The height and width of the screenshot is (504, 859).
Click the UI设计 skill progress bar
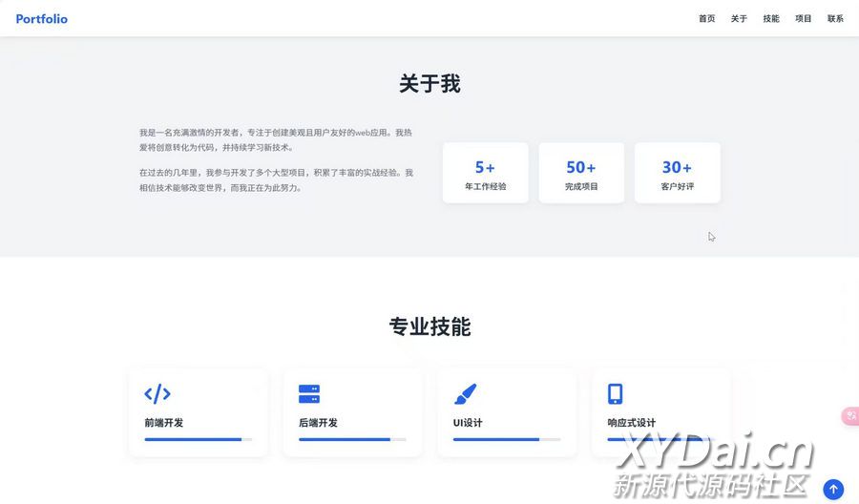[x=506, y=439]
